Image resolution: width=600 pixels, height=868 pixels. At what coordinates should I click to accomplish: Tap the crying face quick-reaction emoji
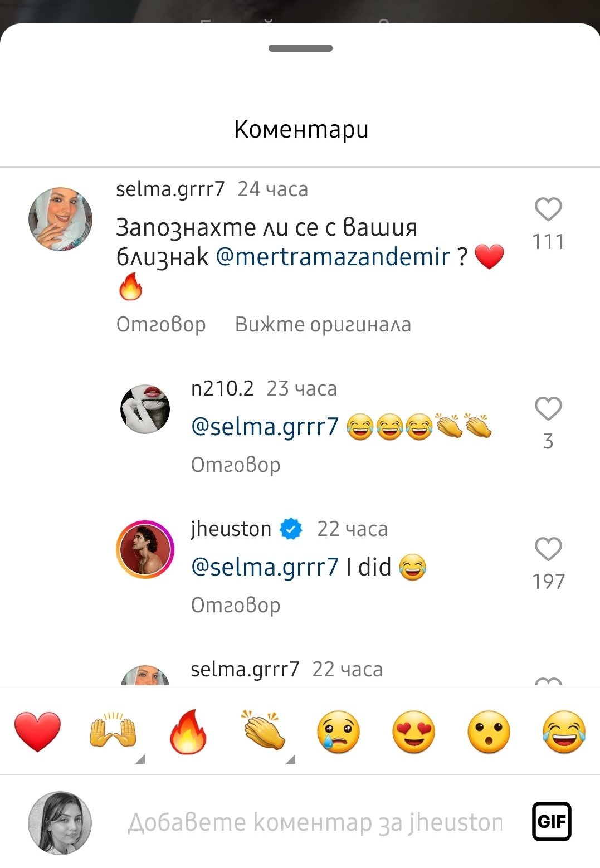tap(339, 732)
